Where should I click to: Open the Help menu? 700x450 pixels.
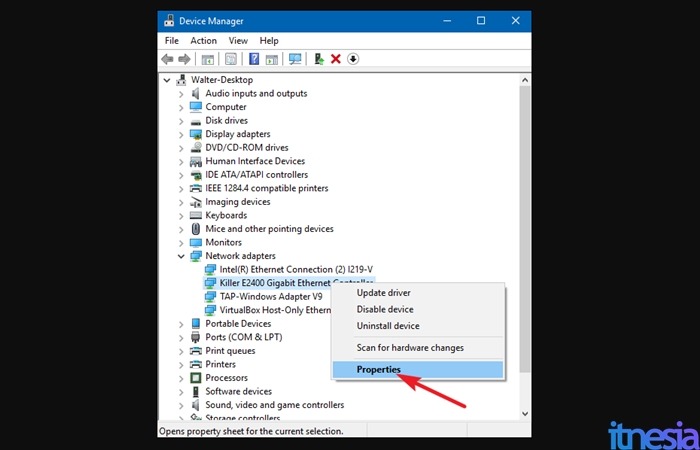point(269,41)
